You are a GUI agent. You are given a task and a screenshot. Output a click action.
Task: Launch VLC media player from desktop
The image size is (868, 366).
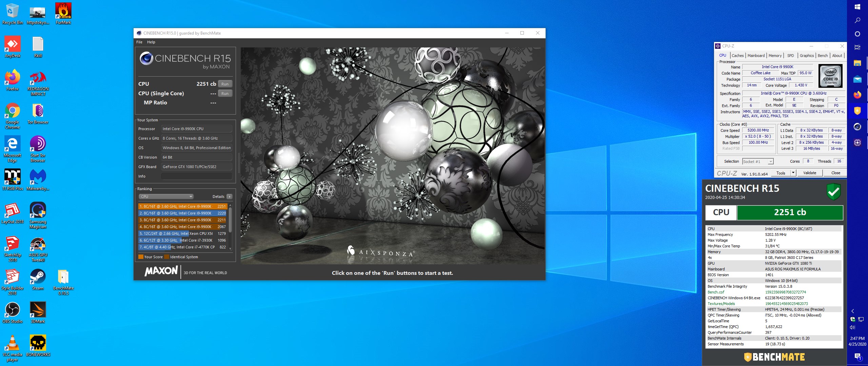click(12, 348)
